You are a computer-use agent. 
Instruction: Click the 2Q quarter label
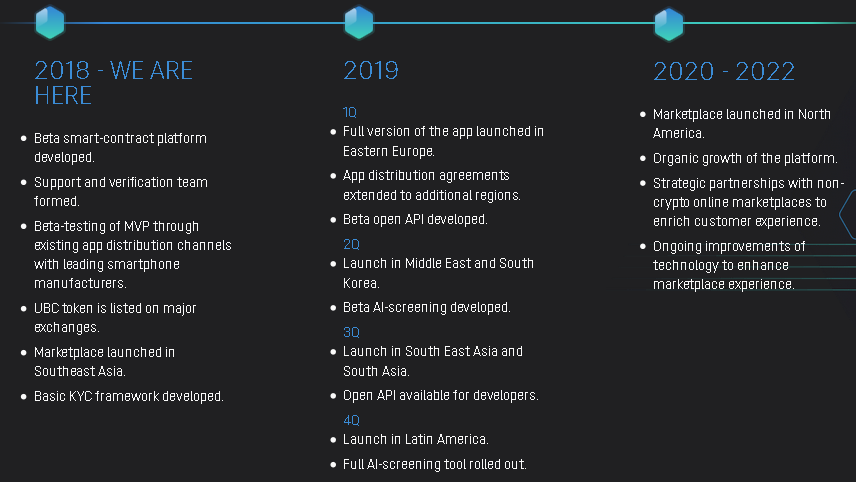coord(351,244)
